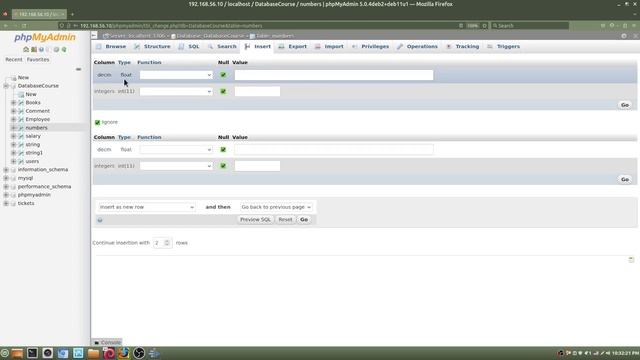Open the camera app on taskbar
Viewport: 640px width, 360px height.
click(47, 353)
